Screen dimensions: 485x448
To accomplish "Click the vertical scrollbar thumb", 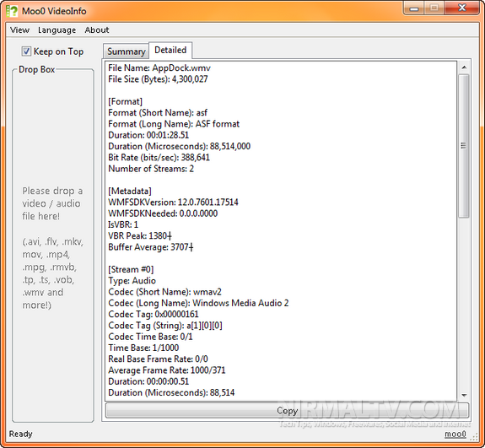I will point(464,146).
